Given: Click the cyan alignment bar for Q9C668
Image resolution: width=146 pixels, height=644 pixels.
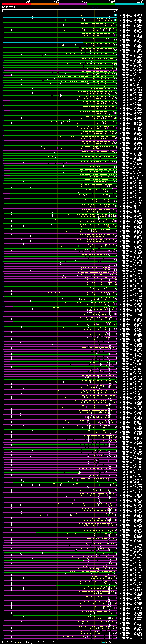Looking at the screenshot, I should [x=60, y=15].
